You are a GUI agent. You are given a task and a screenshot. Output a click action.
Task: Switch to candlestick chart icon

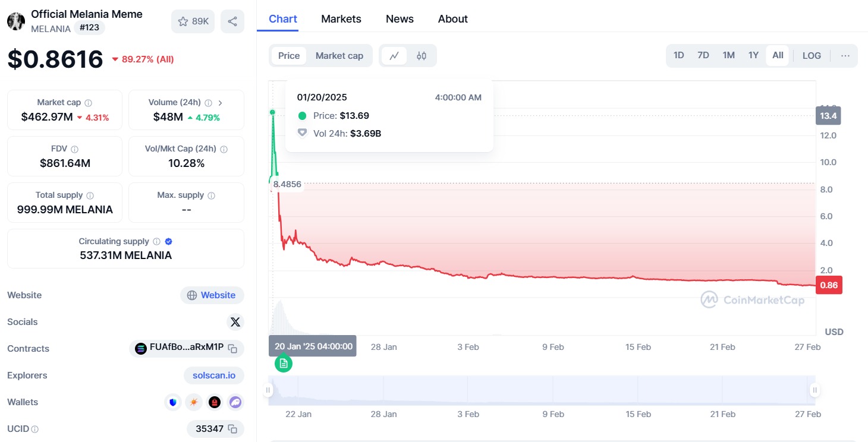pos(422,56)
